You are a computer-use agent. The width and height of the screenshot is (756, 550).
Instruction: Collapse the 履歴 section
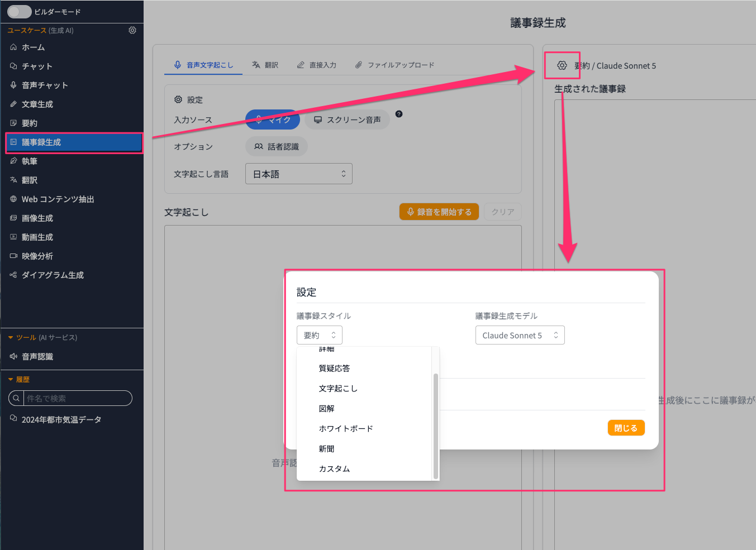click(11, 380)
